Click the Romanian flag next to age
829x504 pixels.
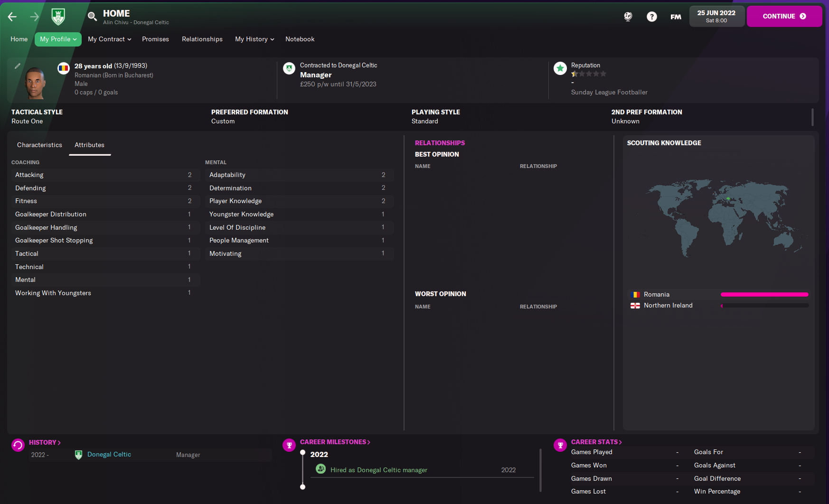tap(63, 68)
